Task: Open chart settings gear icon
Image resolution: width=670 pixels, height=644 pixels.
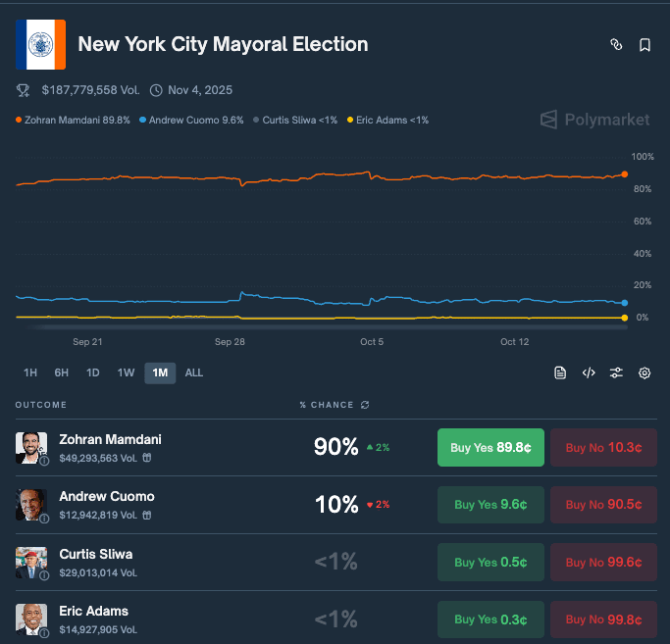Action: click(x=644, y=372)
